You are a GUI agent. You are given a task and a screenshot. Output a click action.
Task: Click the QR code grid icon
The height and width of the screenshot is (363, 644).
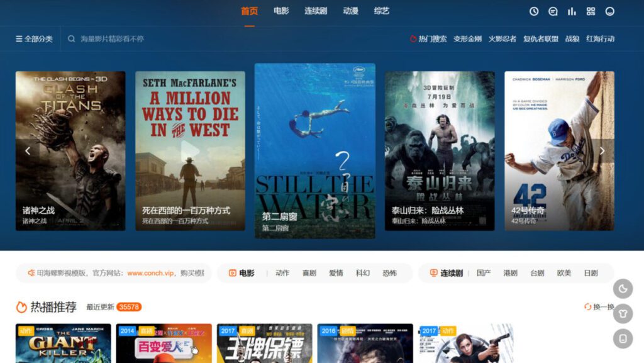pyautogui.click(x=591, y=11)
